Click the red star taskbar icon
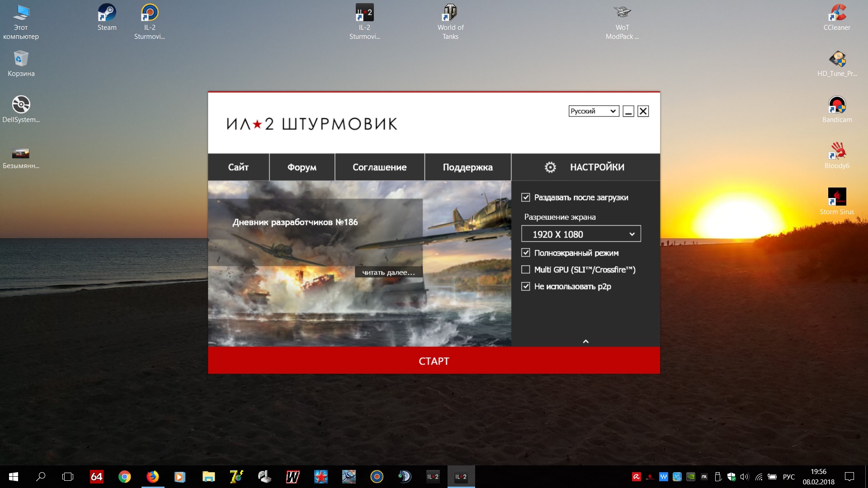Screen dimensions: 868x488 [321, 477]
